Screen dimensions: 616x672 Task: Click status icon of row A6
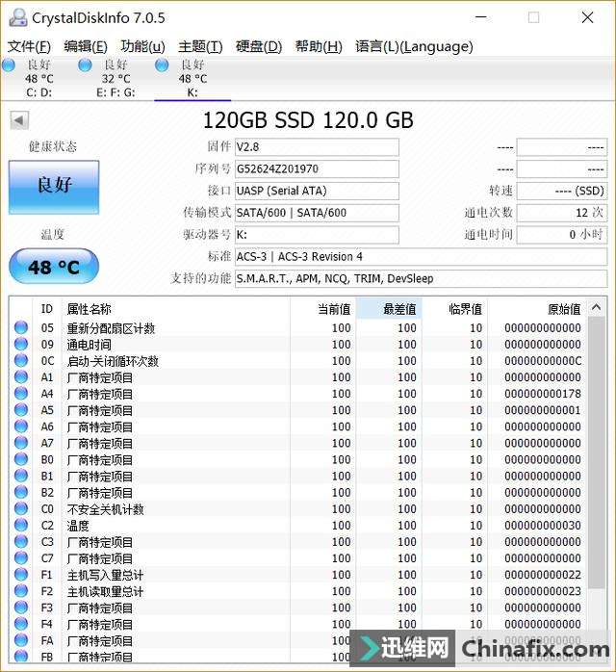coord(21,426)
